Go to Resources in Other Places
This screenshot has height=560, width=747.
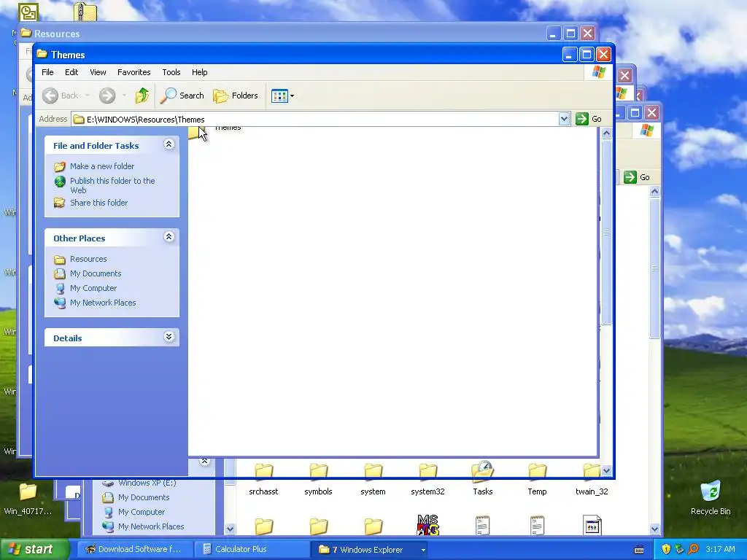pyautogui.click(x=88, y=259)
